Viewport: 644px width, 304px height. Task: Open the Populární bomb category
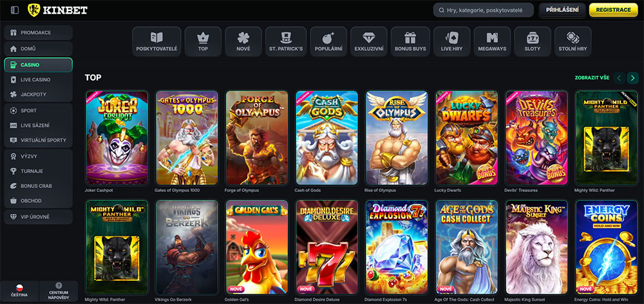click(328, 41)
